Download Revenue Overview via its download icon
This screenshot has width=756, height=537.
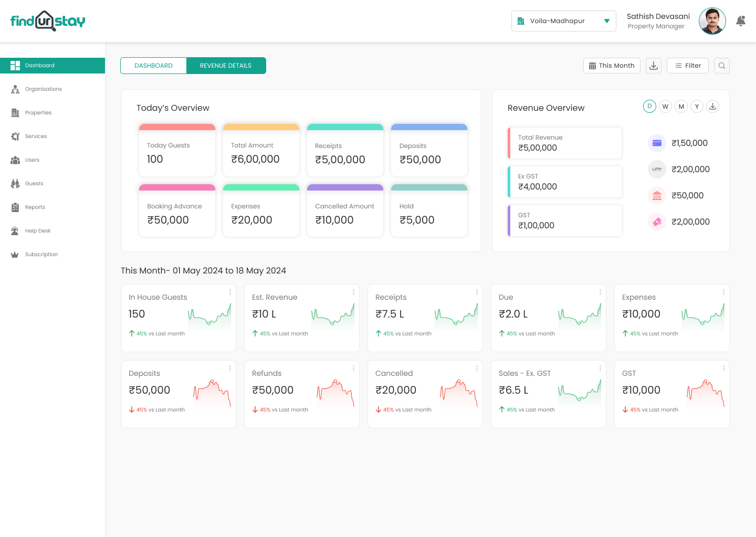point(712,106)
